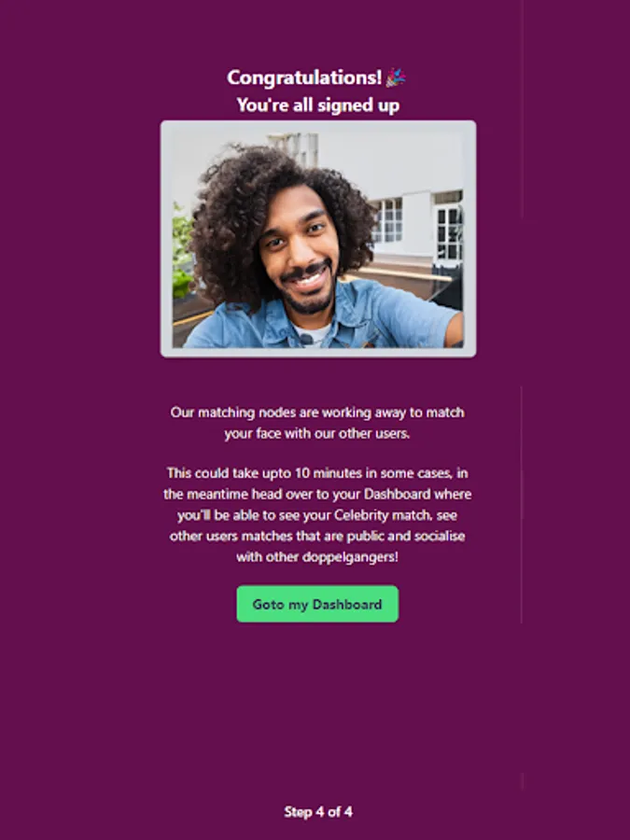Open the uploaded selfie photo thumbnail
The width and height of the screenshot is (630, 840).
(317, 240)
